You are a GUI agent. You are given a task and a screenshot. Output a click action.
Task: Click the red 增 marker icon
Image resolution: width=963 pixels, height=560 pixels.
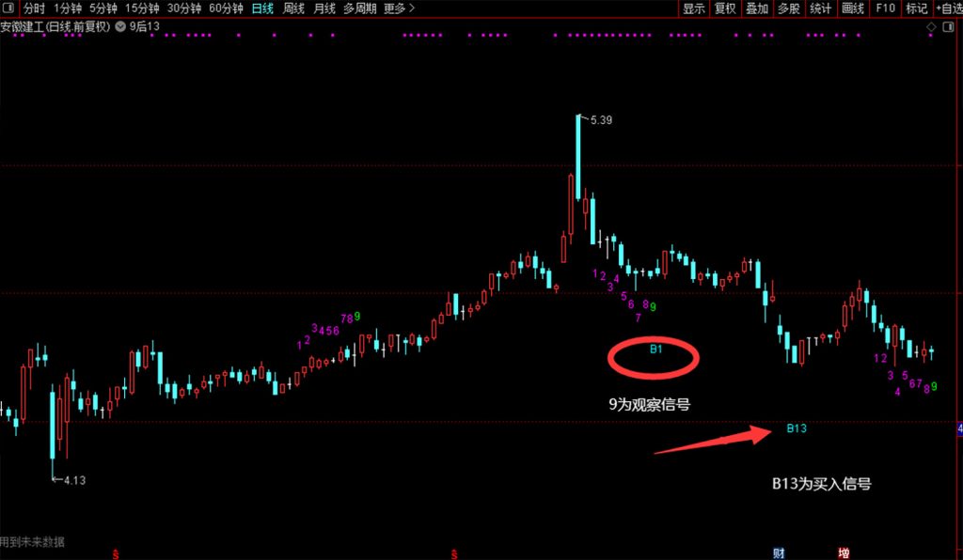(844, 553)
